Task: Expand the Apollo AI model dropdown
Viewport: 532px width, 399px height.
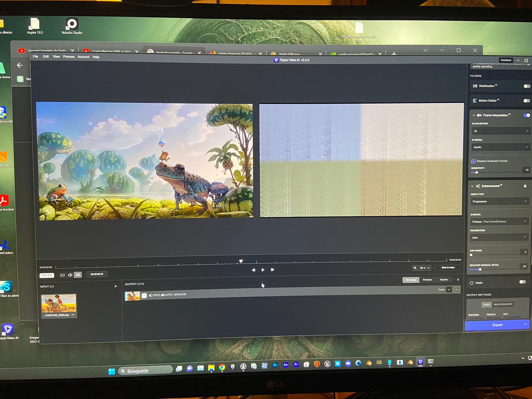Action: 500,147
